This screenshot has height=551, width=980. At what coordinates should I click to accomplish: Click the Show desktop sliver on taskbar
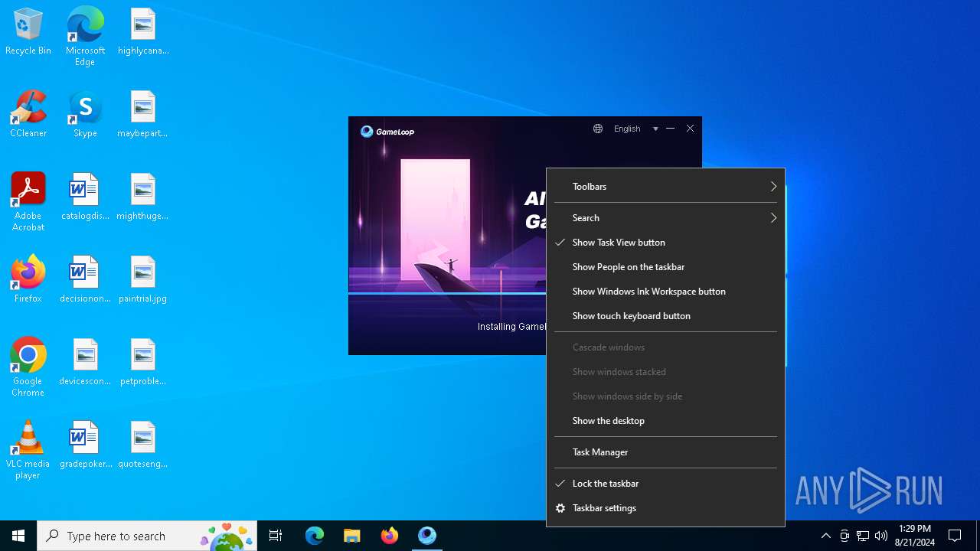[x=978, y=536]
